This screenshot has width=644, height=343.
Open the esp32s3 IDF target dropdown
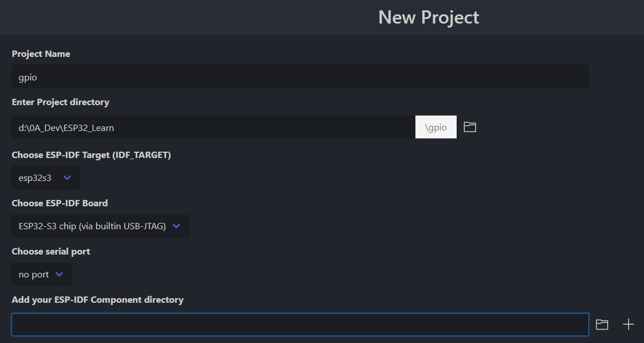(45, 178)
